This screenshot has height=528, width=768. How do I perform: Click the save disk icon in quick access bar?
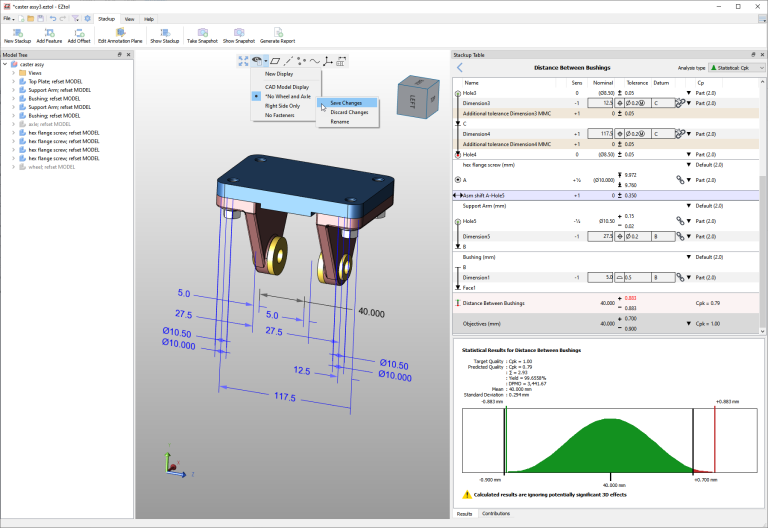click(40, 19)
